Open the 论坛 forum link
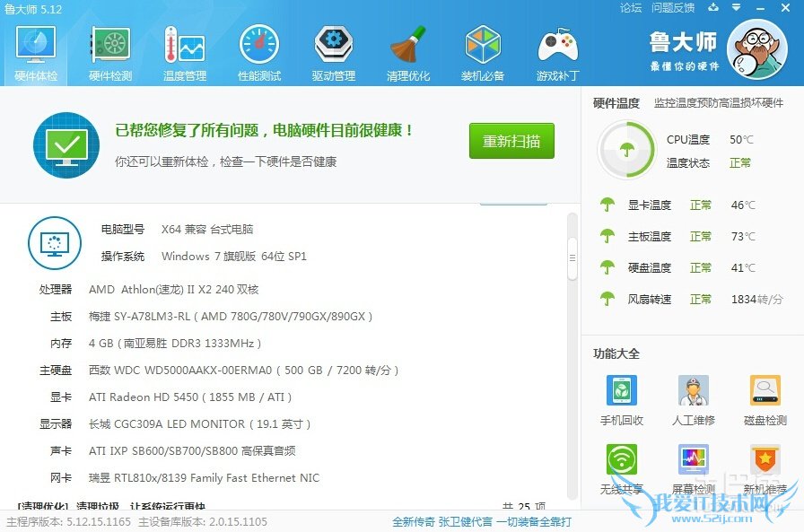 (631, 8)
